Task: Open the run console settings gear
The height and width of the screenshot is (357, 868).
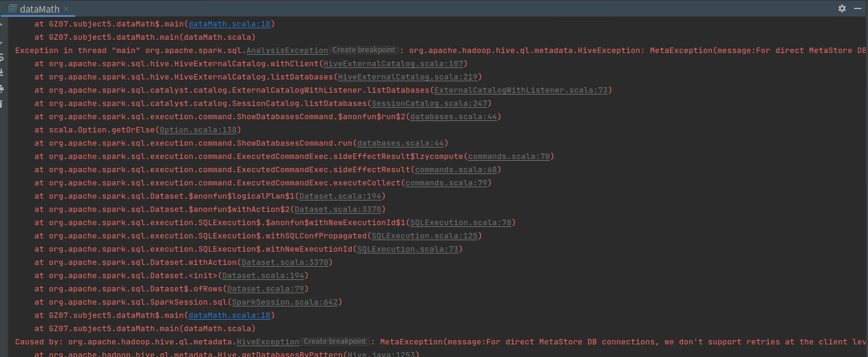Action: 841,8
